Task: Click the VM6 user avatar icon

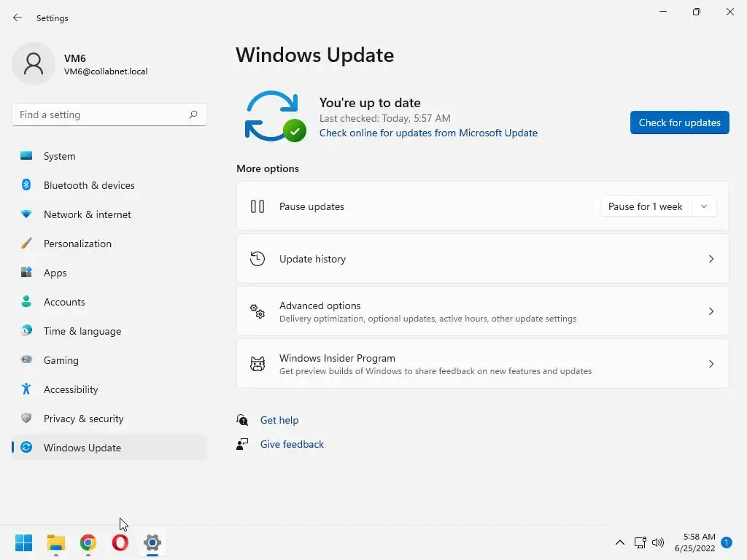Action: [34, 63]
